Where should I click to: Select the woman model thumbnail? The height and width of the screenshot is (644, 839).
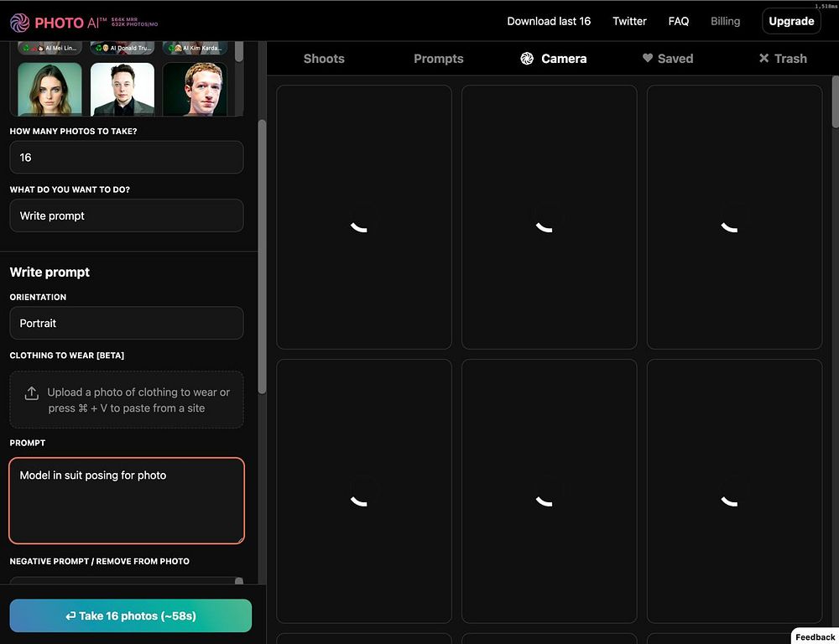tap(50, 90)
